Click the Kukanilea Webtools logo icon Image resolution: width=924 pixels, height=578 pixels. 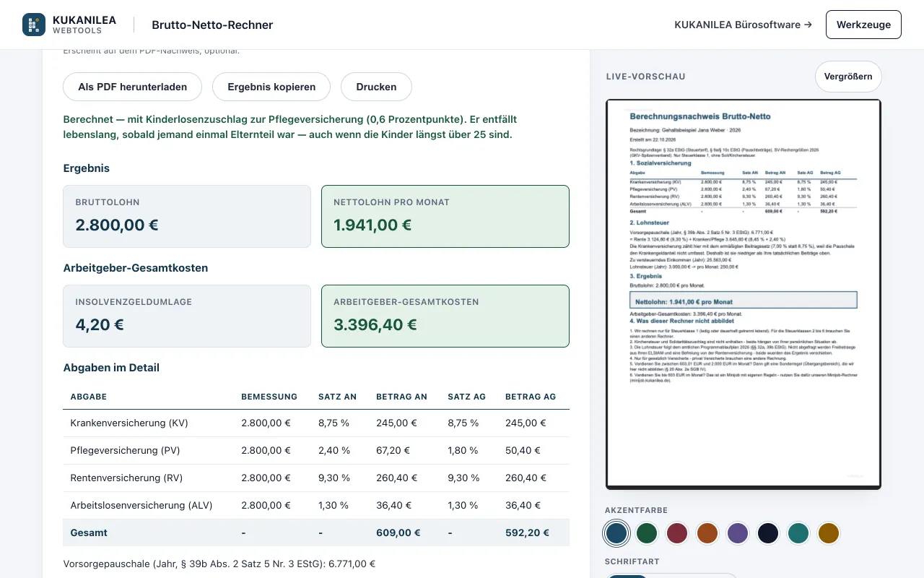coord(34,25)
